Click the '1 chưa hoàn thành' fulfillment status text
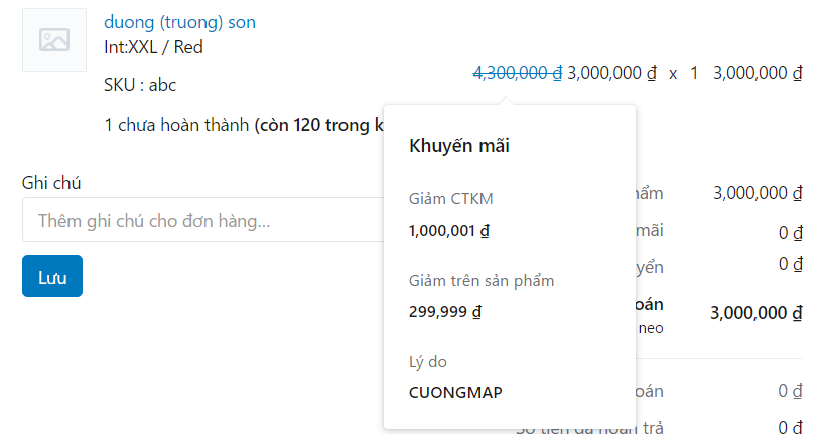Image resolution: width=840 pixels, height=434 pixels. (x=176, y=125)
